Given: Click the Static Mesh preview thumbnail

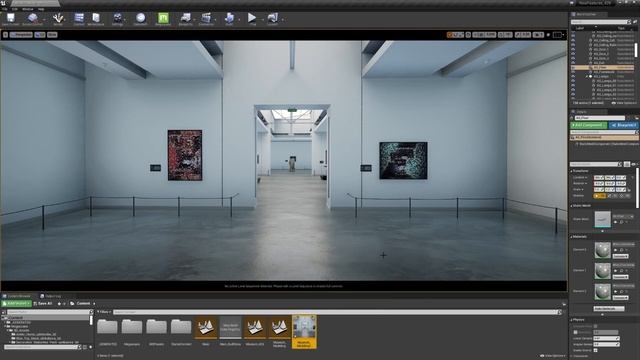Looking at the screenshot, I should 602,219.
